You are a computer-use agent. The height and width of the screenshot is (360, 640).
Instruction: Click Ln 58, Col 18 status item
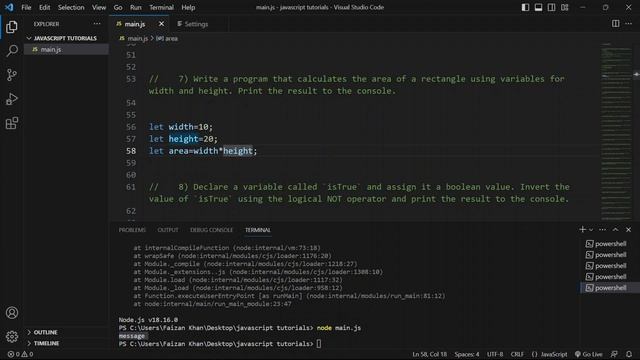429,354
